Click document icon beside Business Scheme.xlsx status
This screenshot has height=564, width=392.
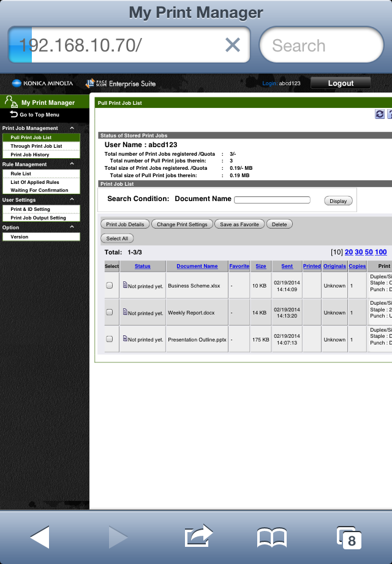click(125, 285)
